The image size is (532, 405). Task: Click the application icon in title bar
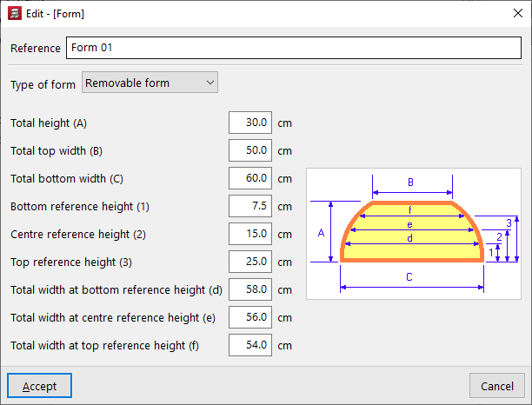click(x=14, y=14)
